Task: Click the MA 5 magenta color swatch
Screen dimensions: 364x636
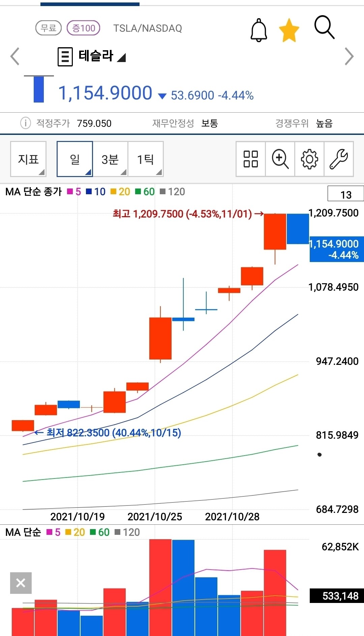Action: click(x=70, y=192)
